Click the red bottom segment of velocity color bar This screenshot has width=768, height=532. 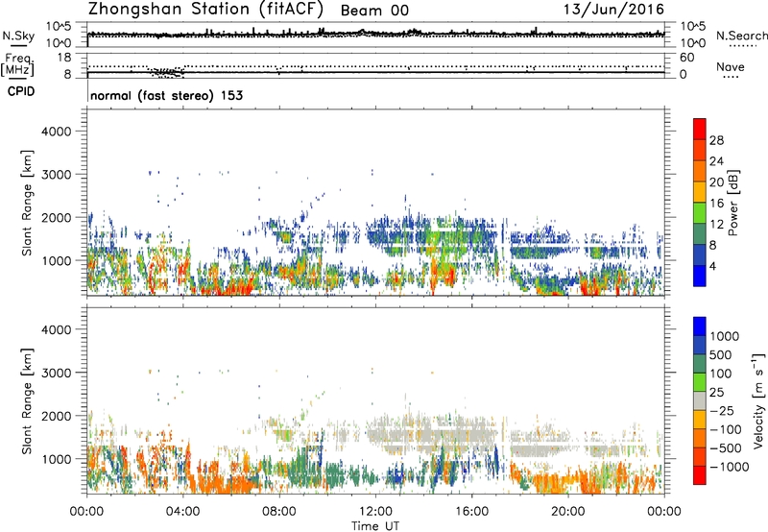click(x=700, y=475)
